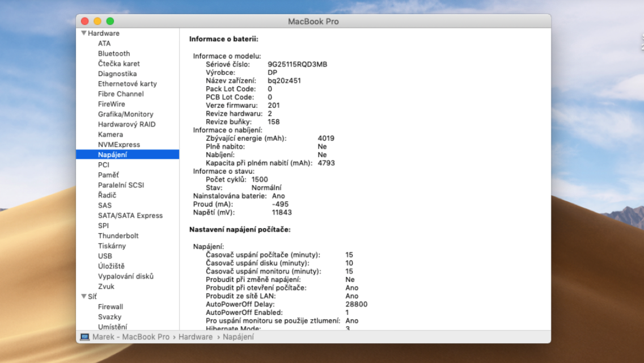Select SAS in the sidebar
The width and height of the screenshot is (644, 363).
[104, 205]
